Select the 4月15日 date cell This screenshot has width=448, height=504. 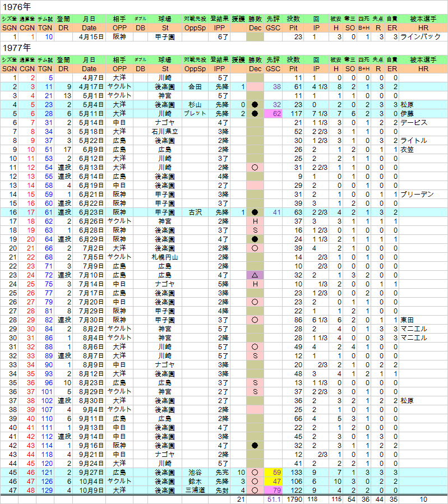click(x=89, y=37)
